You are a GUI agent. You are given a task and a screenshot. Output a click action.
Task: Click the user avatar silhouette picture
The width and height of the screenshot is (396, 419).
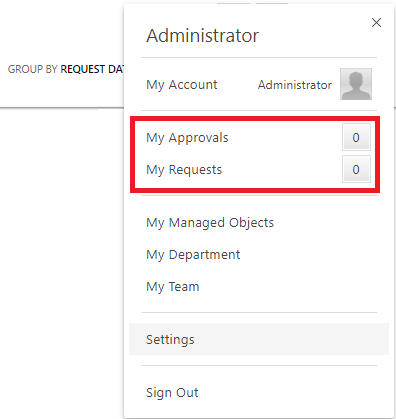pos(356,84)
